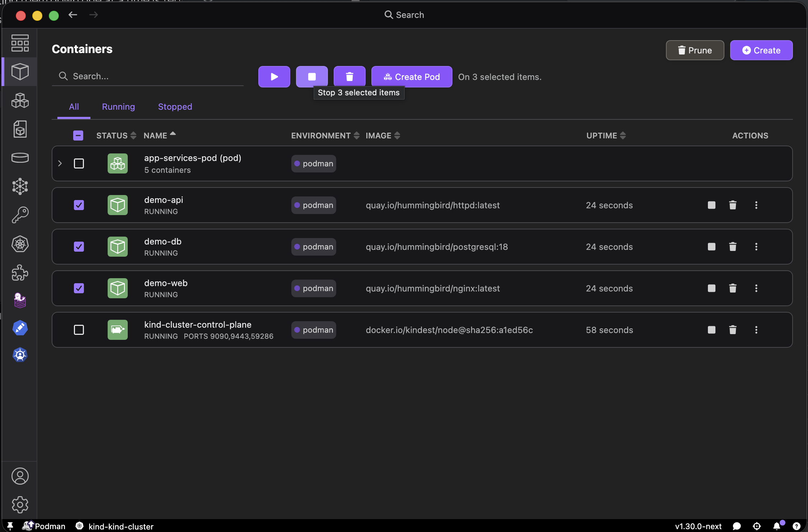
Task: Open more actions for demo-web
Action: tap(756, 288)
